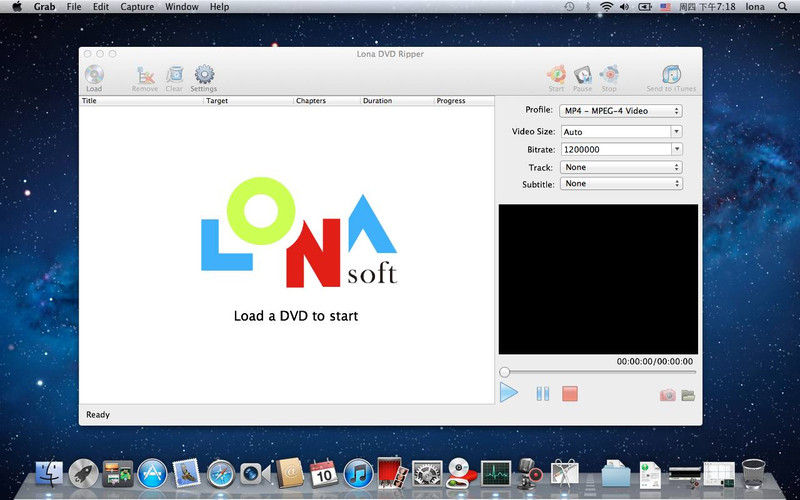
Task: Open iTunes music note in the Dock
Action: [359, 473]
